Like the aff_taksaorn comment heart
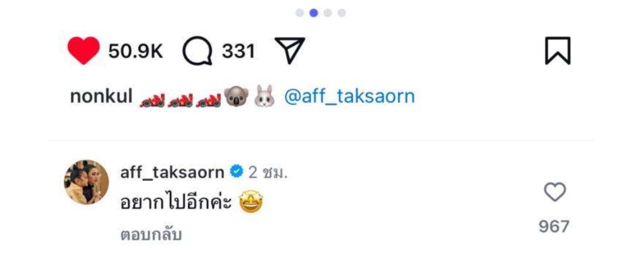 coord(555,192)
